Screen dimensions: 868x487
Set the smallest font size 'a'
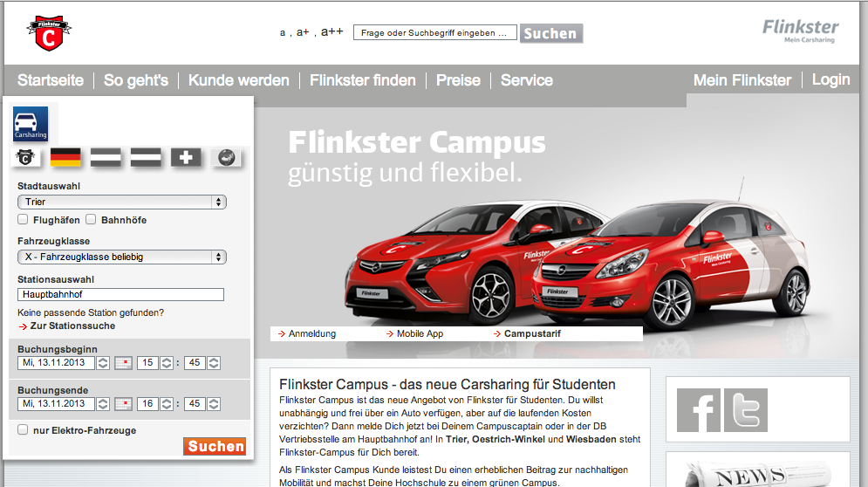point(283,32)
